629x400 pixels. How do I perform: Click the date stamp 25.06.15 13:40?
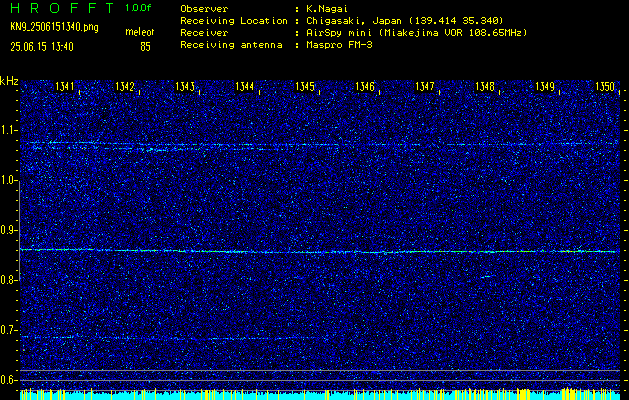click(42, 47)
